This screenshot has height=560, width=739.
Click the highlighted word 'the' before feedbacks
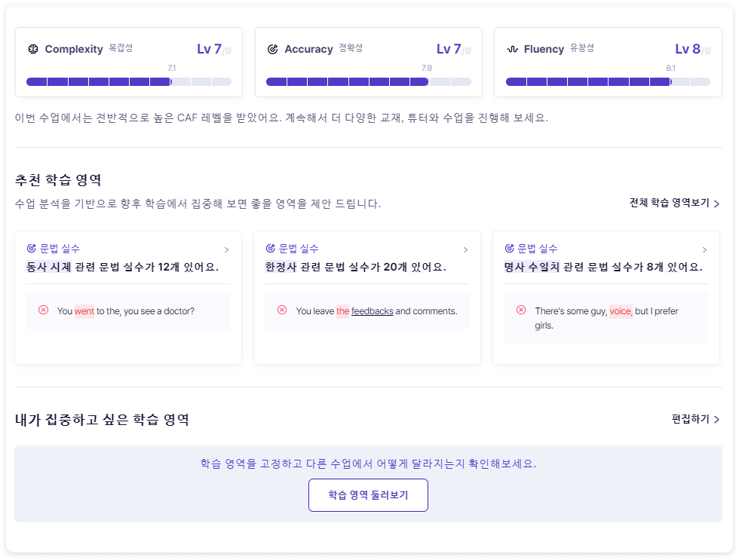(x=342, y=311)
